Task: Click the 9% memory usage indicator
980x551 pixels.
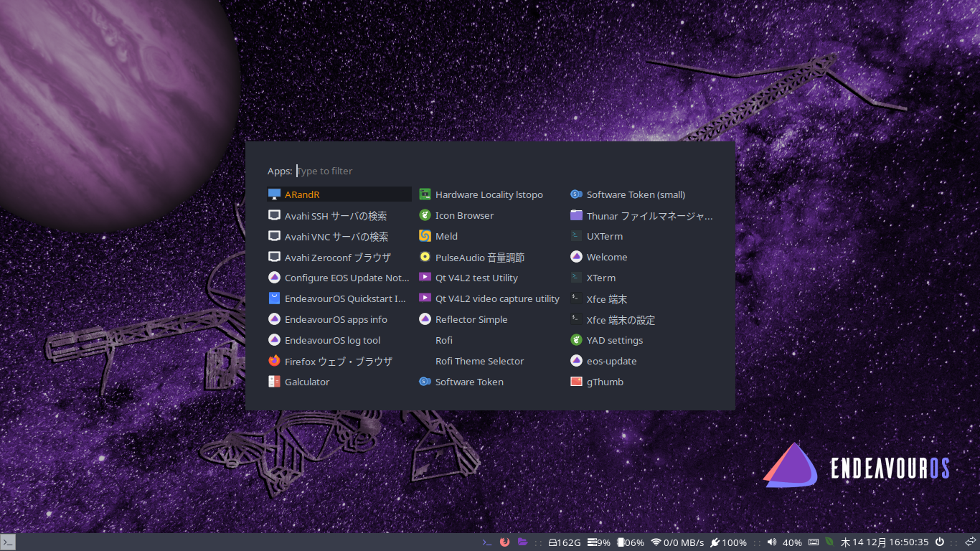Action: (598, 542)
